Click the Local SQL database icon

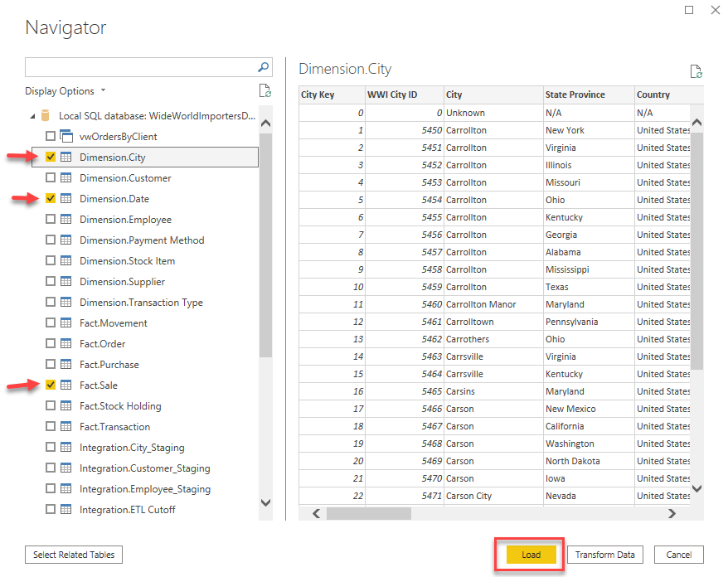click(46, 116)
